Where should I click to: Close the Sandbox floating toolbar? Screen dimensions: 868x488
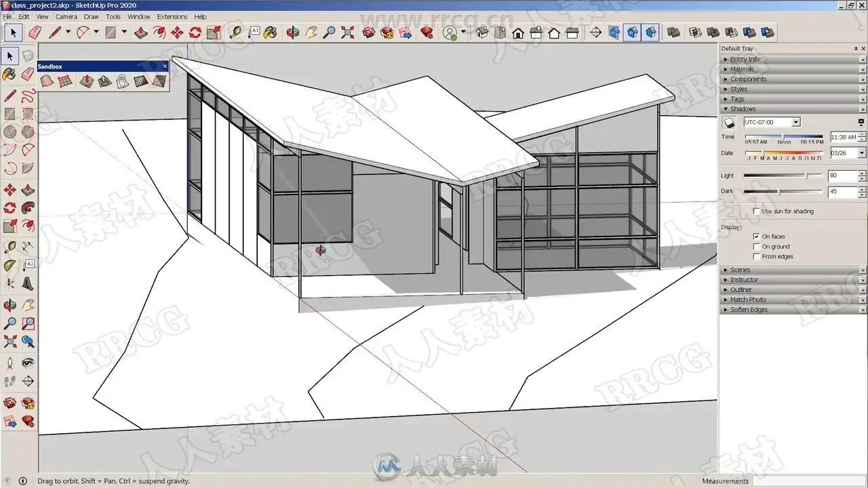[x=165, y=66]
